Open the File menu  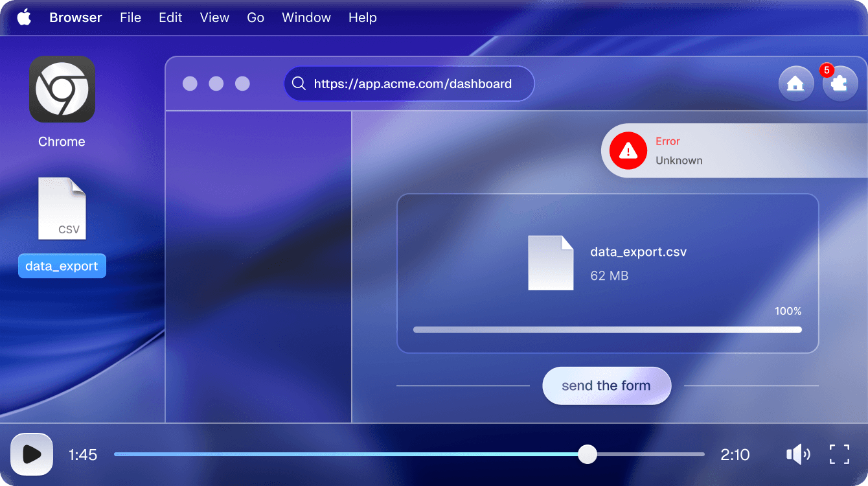pos(130,17)
